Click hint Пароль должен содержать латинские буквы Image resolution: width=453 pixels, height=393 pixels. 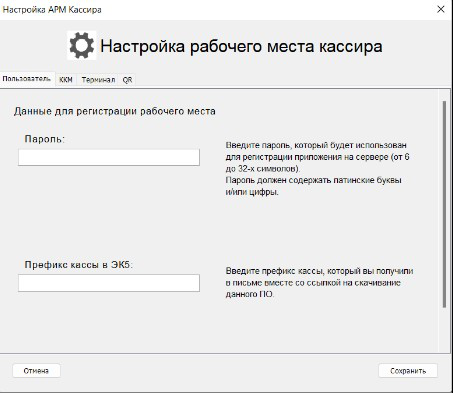313,180
